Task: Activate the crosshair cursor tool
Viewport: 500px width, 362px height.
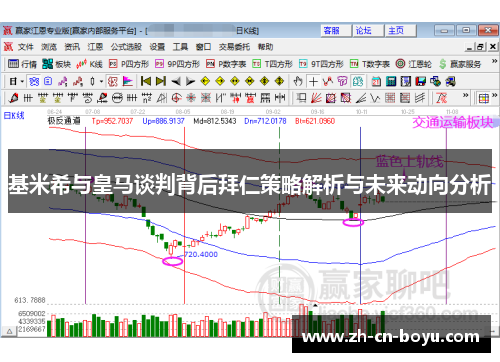Action: (x=313, y=81)
